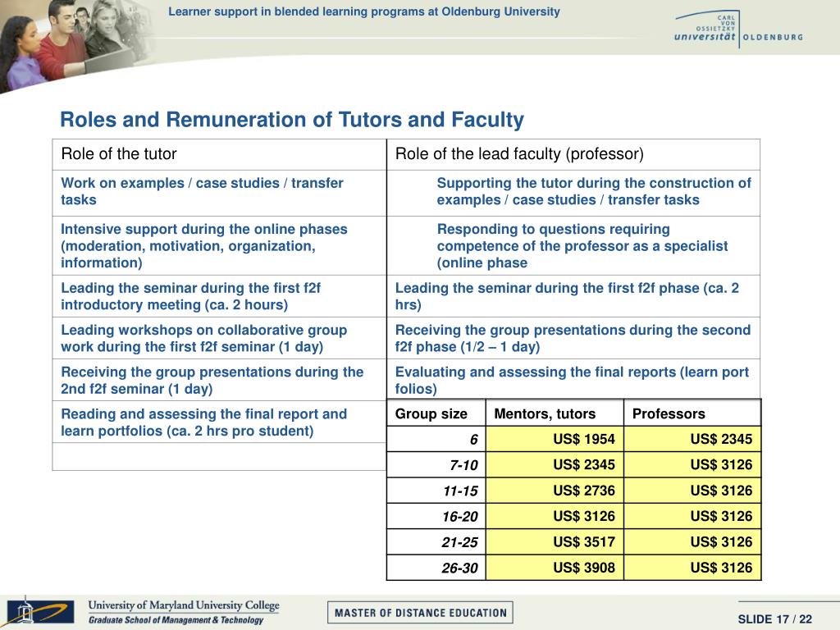The width and height of the screenshot is (840, 630).
Task: Click the Carl von Ossietzky Universität Oldenburg logo
Action: [739, 29]
